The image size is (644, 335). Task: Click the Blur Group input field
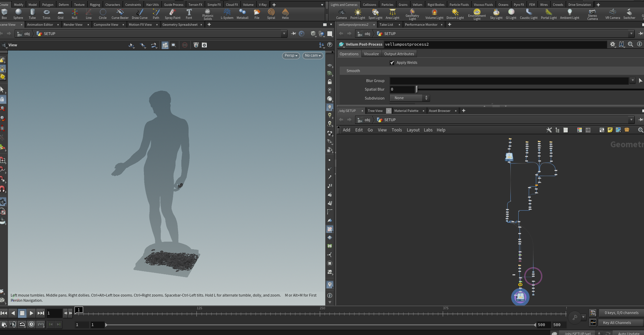click(509, 81)
